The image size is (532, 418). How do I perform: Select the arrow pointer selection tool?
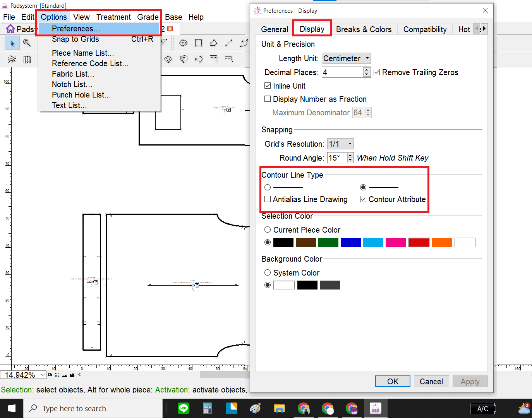point(12,43)
